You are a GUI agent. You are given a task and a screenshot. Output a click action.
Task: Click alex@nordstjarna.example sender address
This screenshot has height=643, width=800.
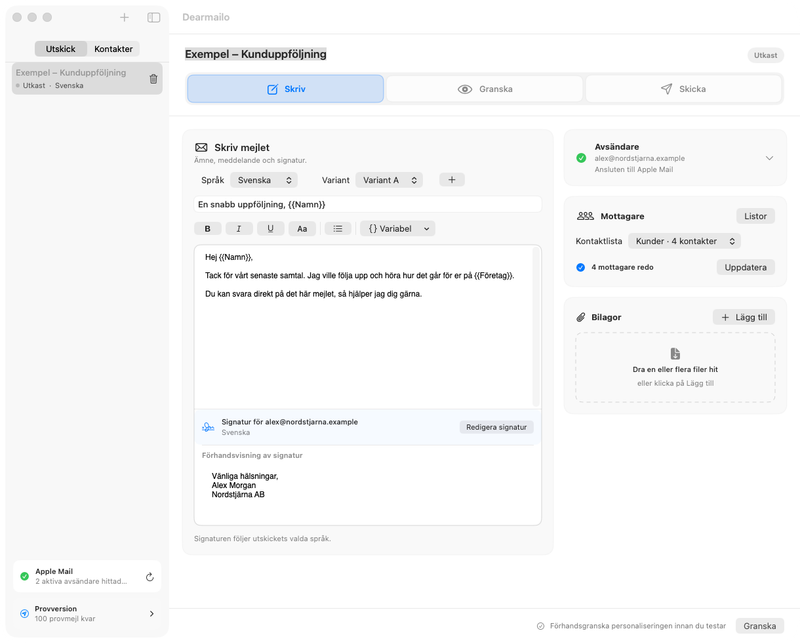tap(639, 158)
